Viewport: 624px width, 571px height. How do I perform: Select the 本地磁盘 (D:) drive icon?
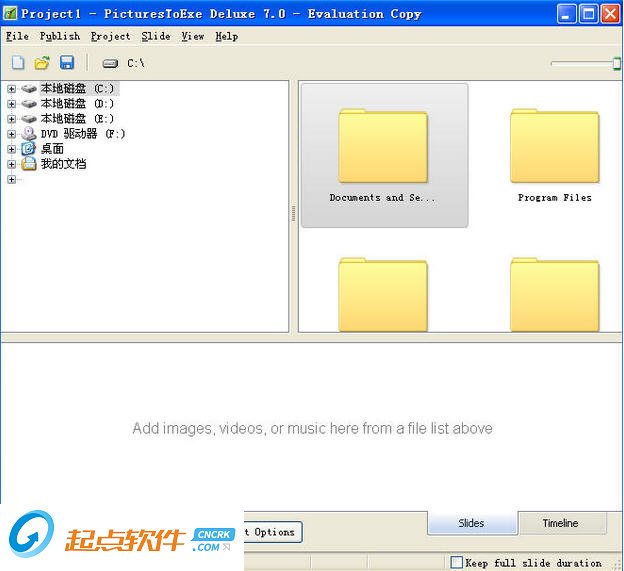29,103
